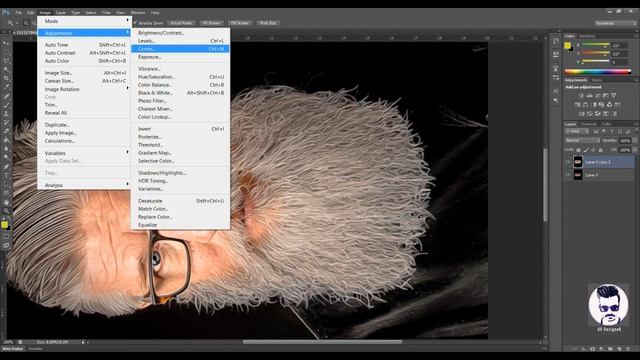Expand the Analysis submenu
Image resolution: width=640 pixels, height=360 pixels.
84,185
